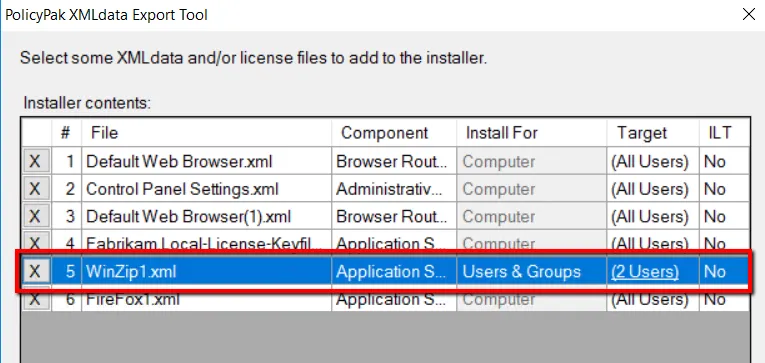Screen dimensions: 765x363
Task: Open Install For dropdown on Control Panel Settings.xml row
Action: [532, 189]
